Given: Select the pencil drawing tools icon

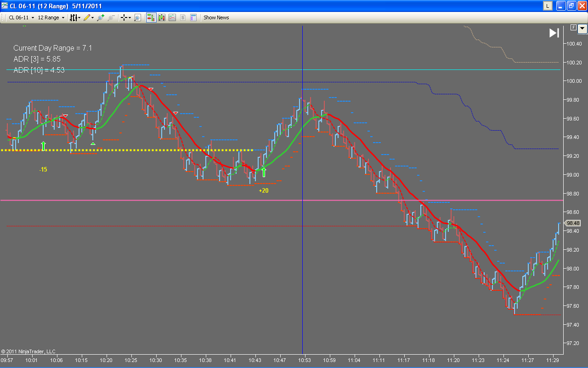Looking at the screenshot, I should pos(87,17).
